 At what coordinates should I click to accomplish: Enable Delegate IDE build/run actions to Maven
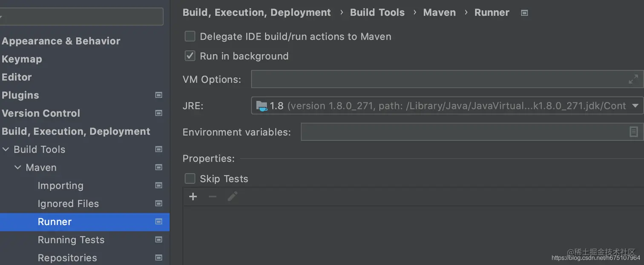(190, 37)
